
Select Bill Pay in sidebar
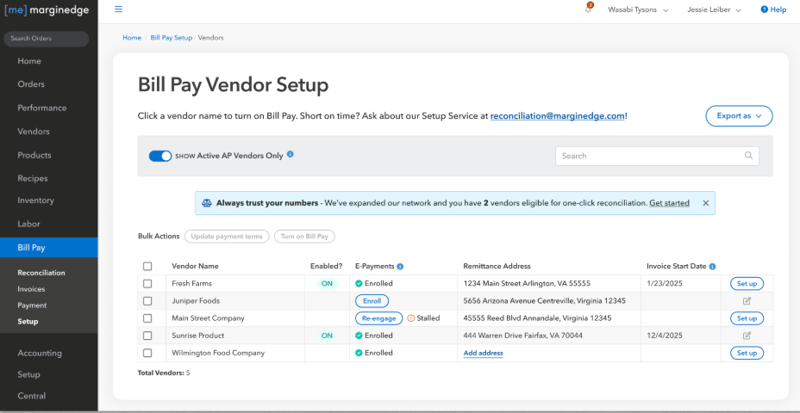click(48, 248)
